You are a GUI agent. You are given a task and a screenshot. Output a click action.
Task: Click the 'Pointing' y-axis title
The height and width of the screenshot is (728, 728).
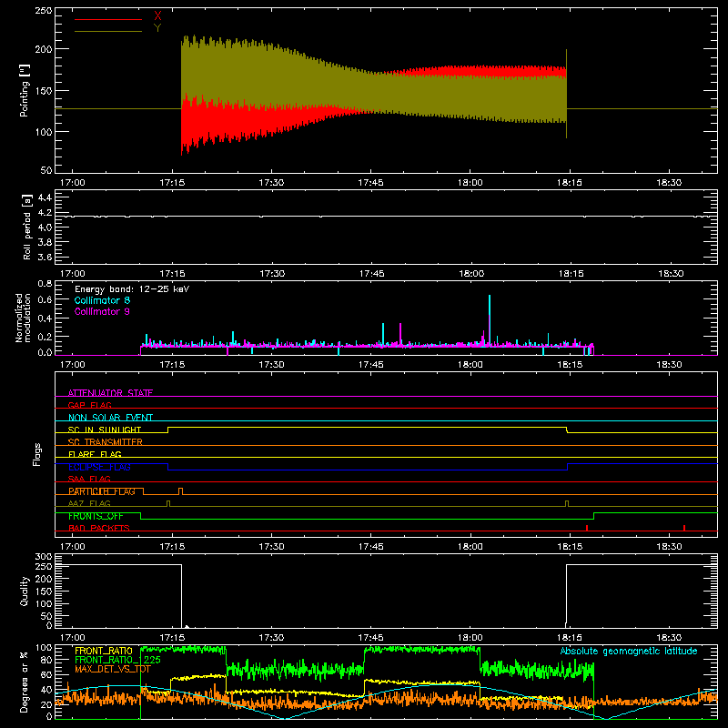coord(25,90)
